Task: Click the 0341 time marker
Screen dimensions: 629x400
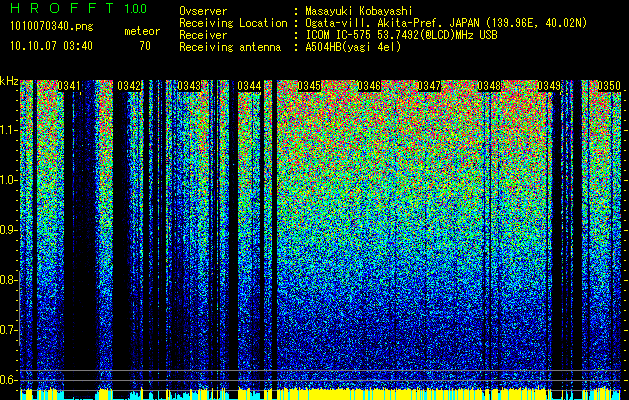Action: click(69, 86)
